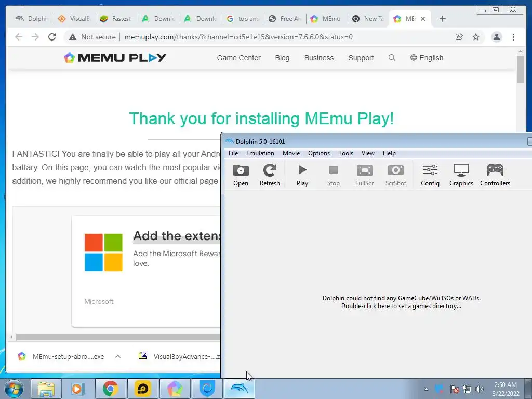Bookmark this page with the star
Viewport: 532px width, 399px height.
pos(476,37)
